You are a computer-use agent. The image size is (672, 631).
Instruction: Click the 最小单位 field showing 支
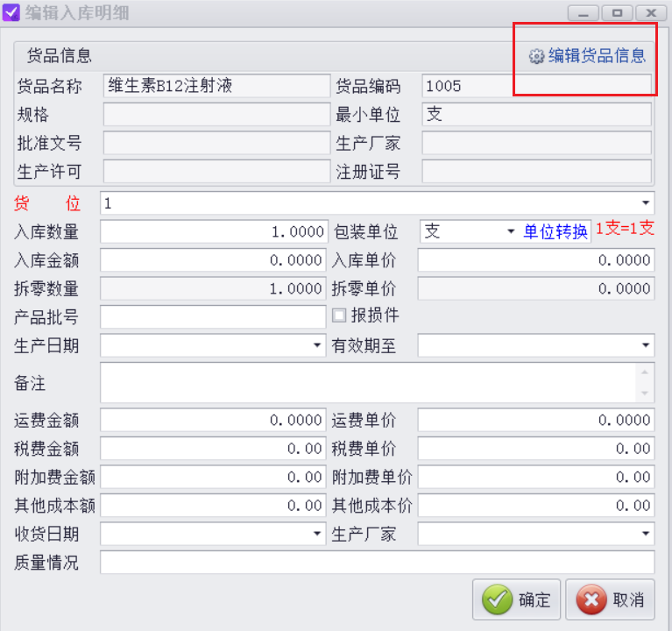pos(536,114)
